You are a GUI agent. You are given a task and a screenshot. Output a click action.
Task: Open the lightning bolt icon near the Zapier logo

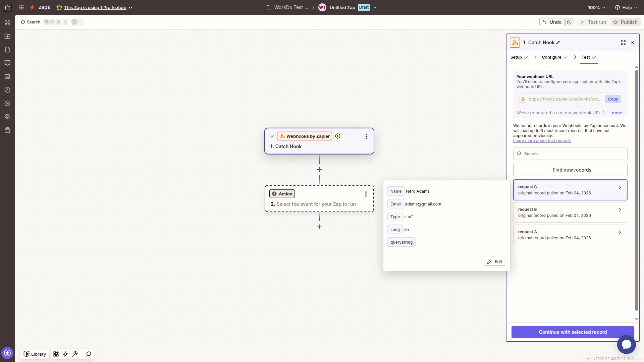point(32,7)
